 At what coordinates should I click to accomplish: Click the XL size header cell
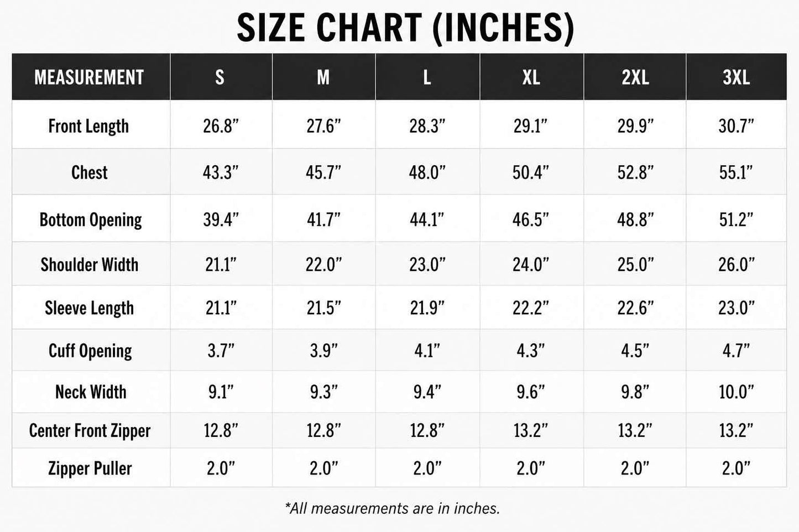point(531,77)
